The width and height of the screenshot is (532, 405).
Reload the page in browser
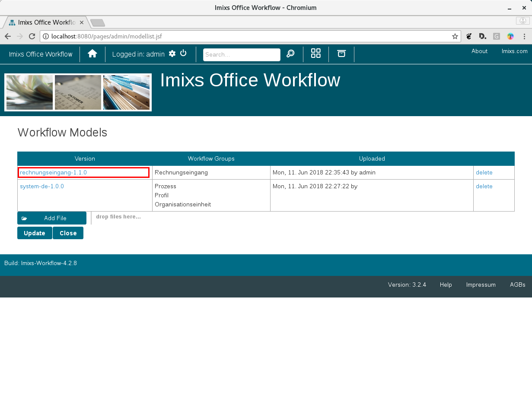[x=32, y=36]
